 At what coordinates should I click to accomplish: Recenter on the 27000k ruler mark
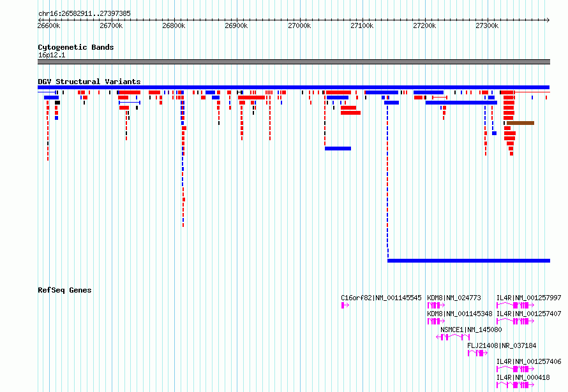299,25
